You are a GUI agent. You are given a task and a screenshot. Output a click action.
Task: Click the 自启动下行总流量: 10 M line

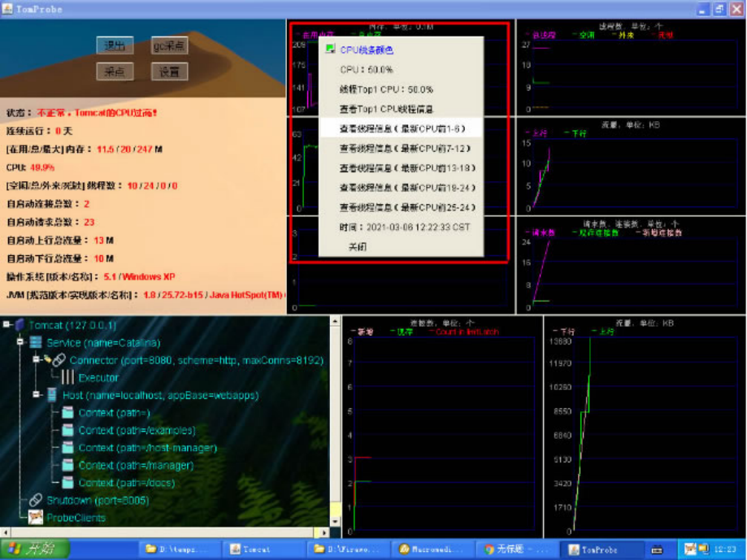(60, 258)
